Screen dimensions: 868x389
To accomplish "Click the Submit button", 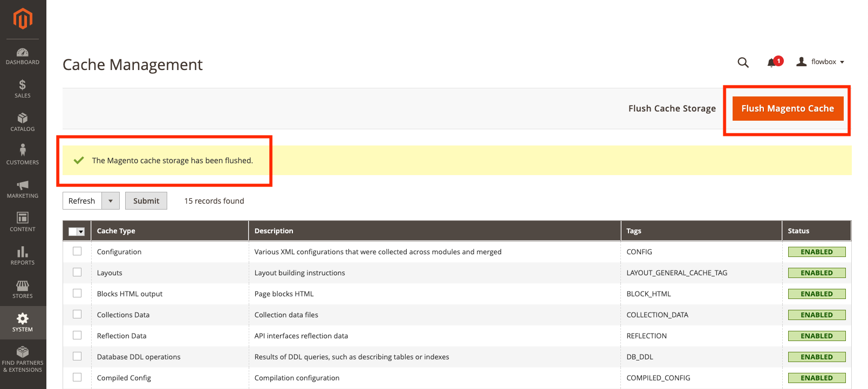I will tap(146, 201).
